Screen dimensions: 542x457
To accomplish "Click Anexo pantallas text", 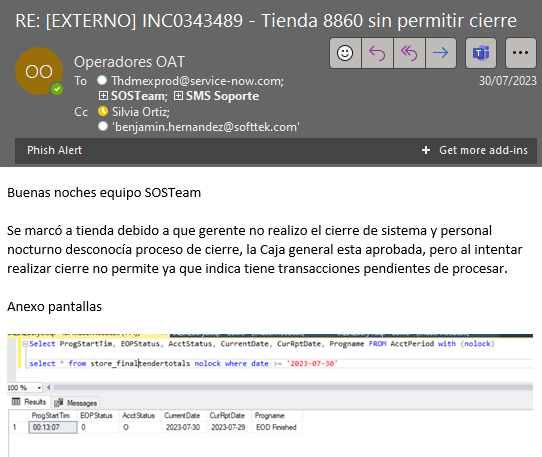I will [x=55, y=307].
